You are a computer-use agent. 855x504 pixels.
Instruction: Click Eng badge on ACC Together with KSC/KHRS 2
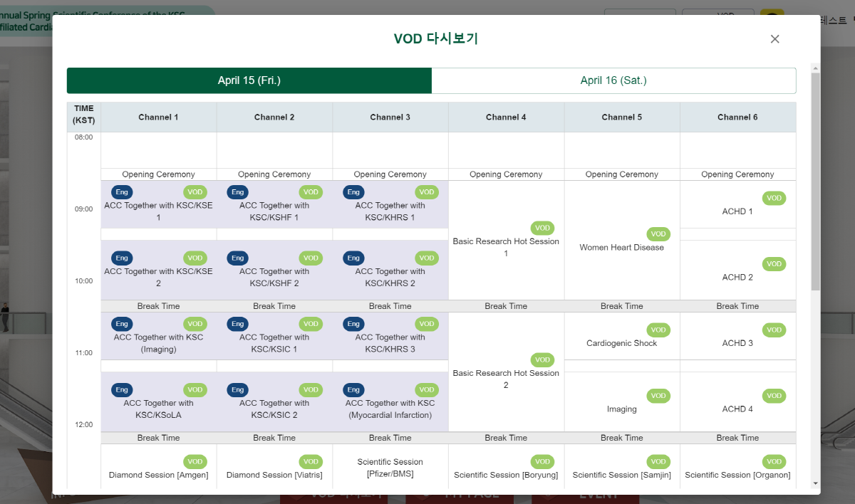coord(353,258)
